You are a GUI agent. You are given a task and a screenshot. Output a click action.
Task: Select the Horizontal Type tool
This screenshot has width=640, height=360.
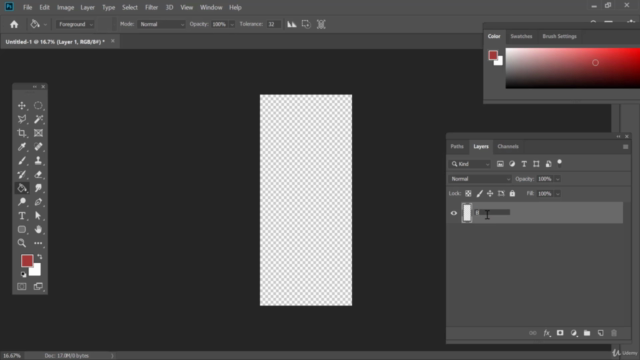22,216
